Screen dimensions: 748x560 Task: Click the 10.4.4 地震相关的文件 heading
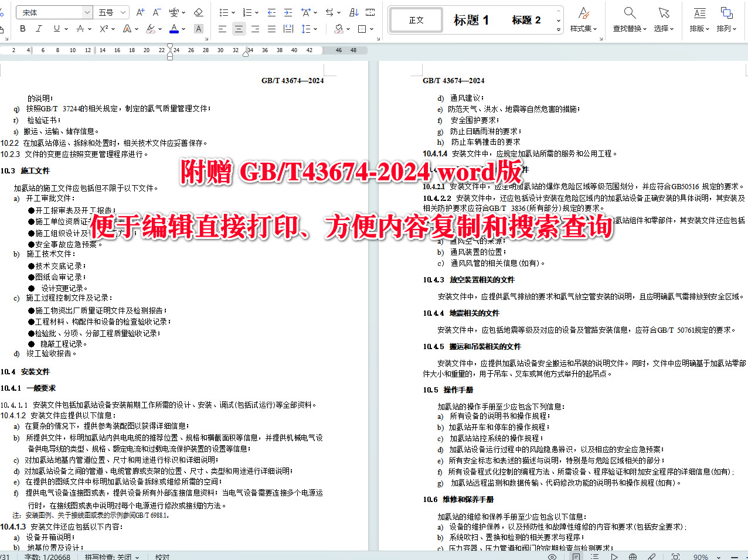461,313
